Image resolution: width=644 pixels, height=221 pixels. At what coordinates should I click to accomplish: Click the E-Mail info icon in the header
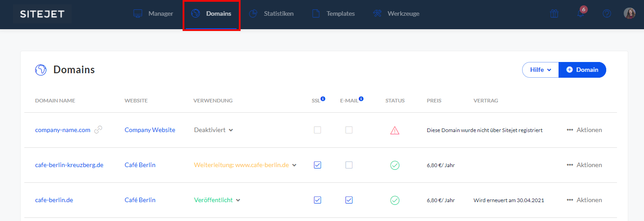click(361, 99)
